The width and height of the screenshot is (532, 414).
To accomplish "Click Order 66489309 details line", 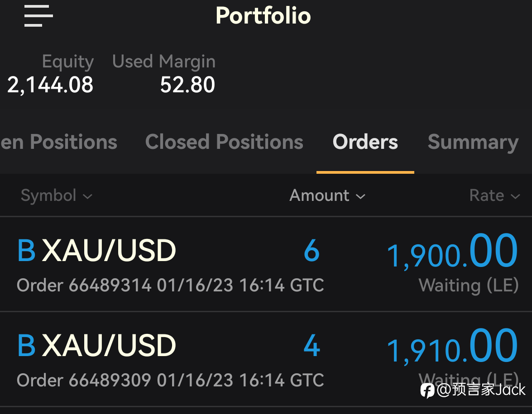I will (x=170, y=380).
